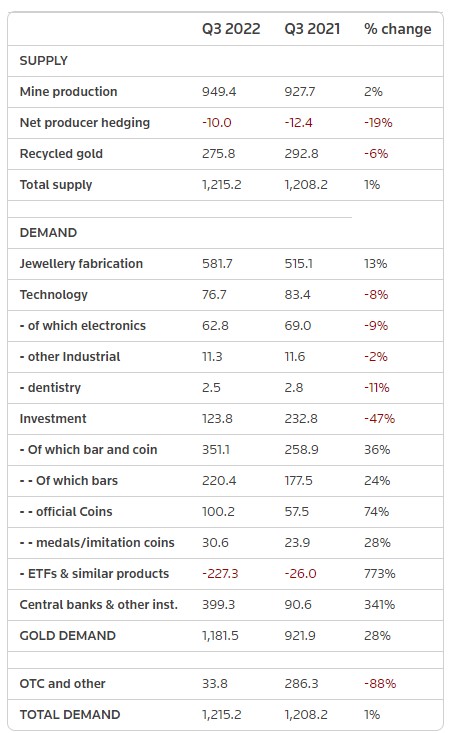This screenshot has width=453, height=733.
Task: Select the Jewellery fabrication row label
Action: pos(81,264)
